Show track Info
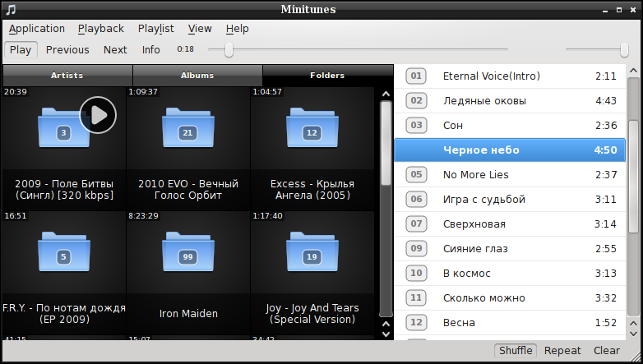643x364 pixels. (x=151, y=49)
